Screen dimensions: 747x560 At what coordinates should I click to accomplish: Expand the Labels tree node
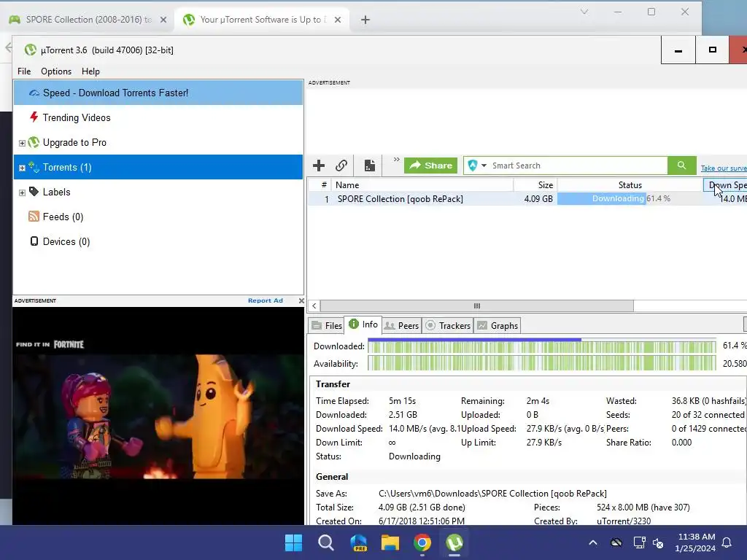pyautogui.click(x=22, y=192)
